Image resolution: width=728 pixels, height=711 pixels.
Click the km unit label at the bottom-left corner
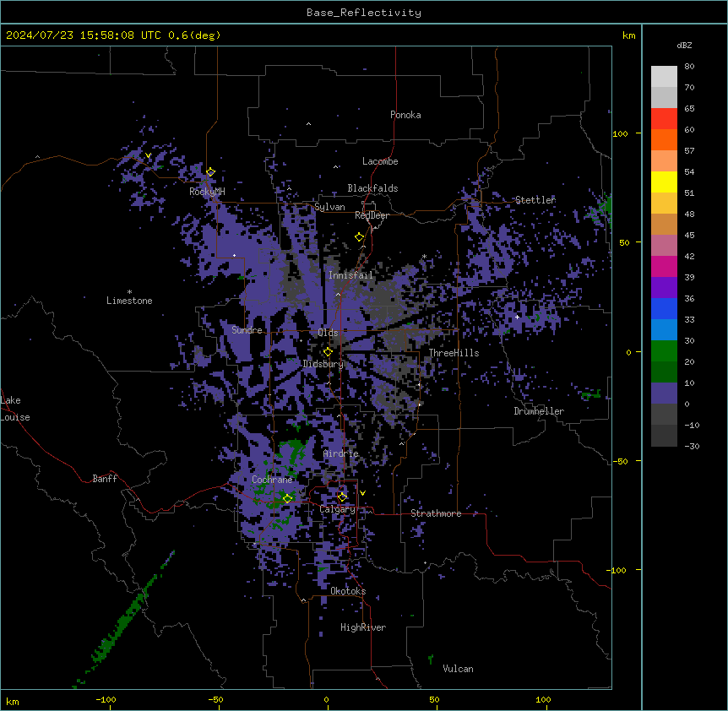click(x=13, y=701)
